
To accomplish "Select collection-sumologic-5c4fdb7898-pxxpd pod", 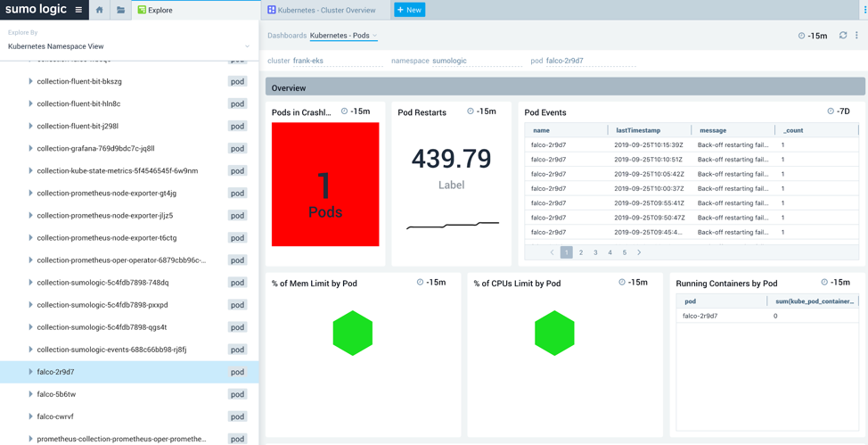I will tap(102, 305).
